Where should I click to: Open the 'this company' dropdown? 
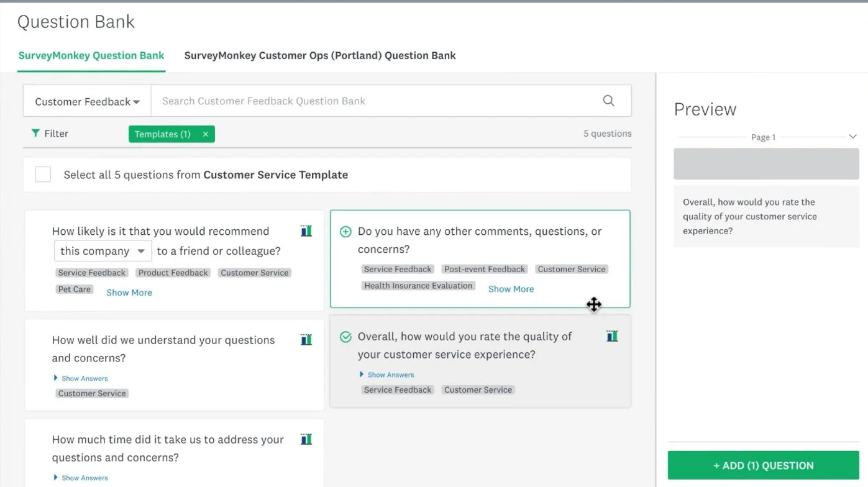pyautogui.click(x=103, y=251)
